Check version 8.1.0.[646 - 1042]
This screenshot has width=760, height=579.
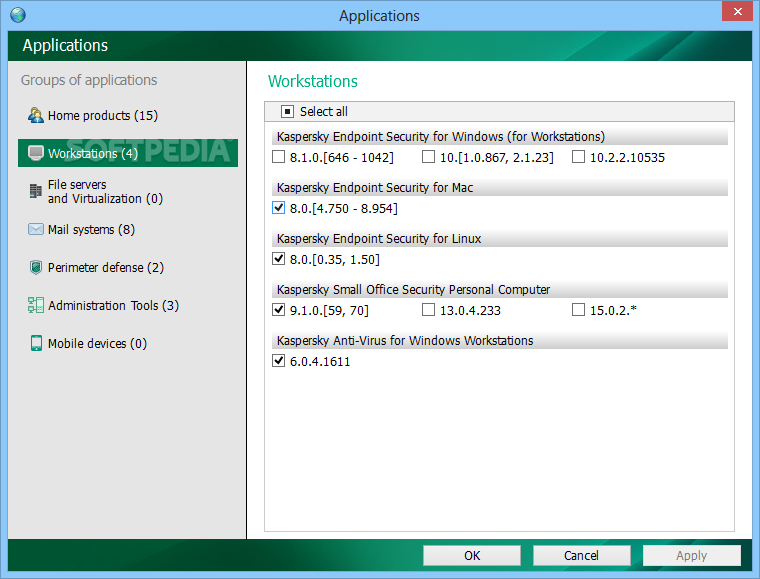click(x=278, y=157)
